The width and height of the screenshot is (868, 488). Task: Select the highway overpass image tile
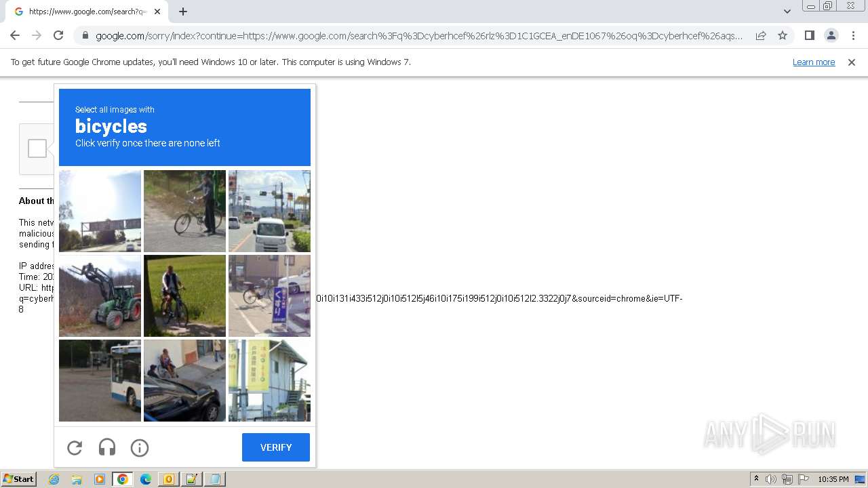(100, 211)
